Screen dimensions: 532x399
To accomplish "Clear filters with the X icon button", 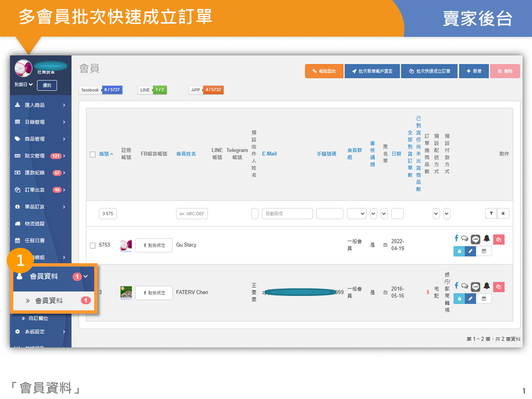I will click(503, 213).
